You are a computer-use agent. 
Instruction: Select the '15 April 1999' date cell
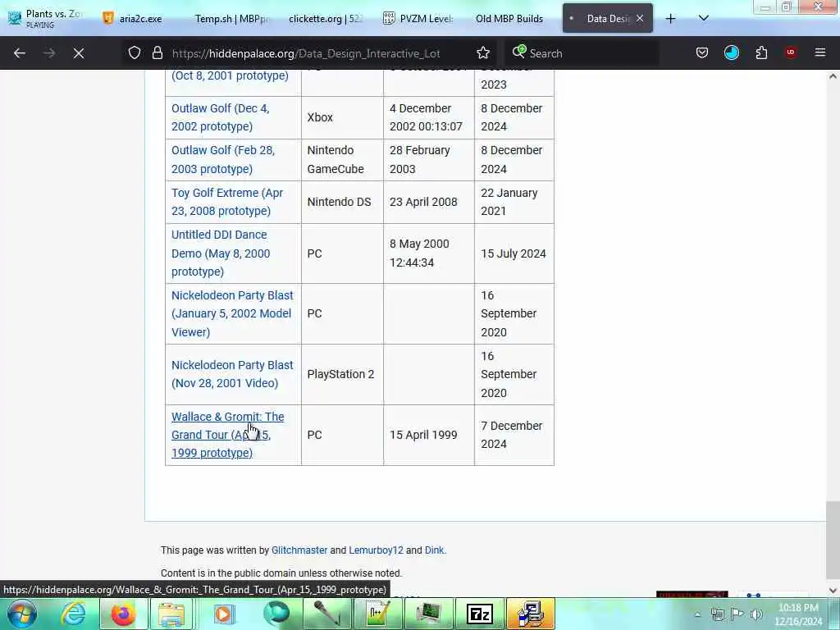tap(429, 435)
